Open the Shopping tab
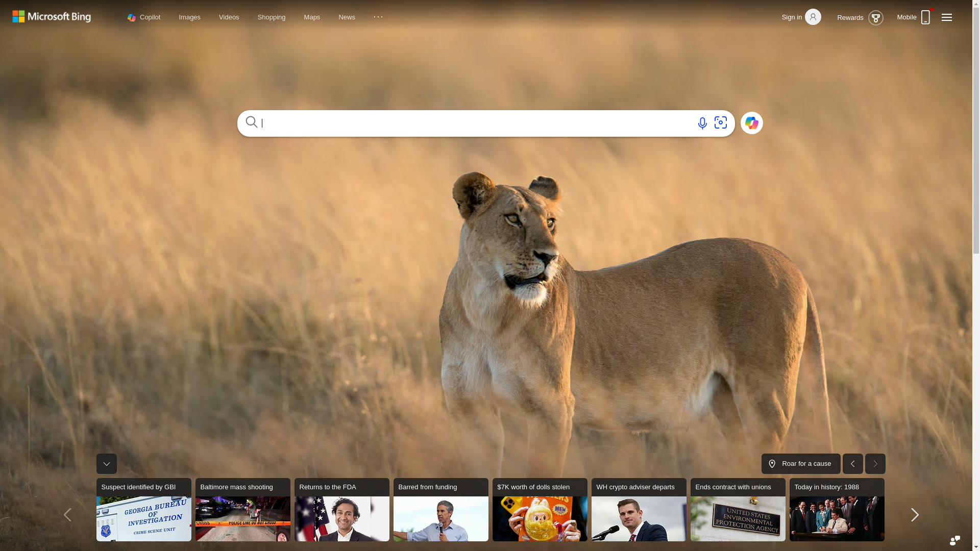 (x=272, y=17)
